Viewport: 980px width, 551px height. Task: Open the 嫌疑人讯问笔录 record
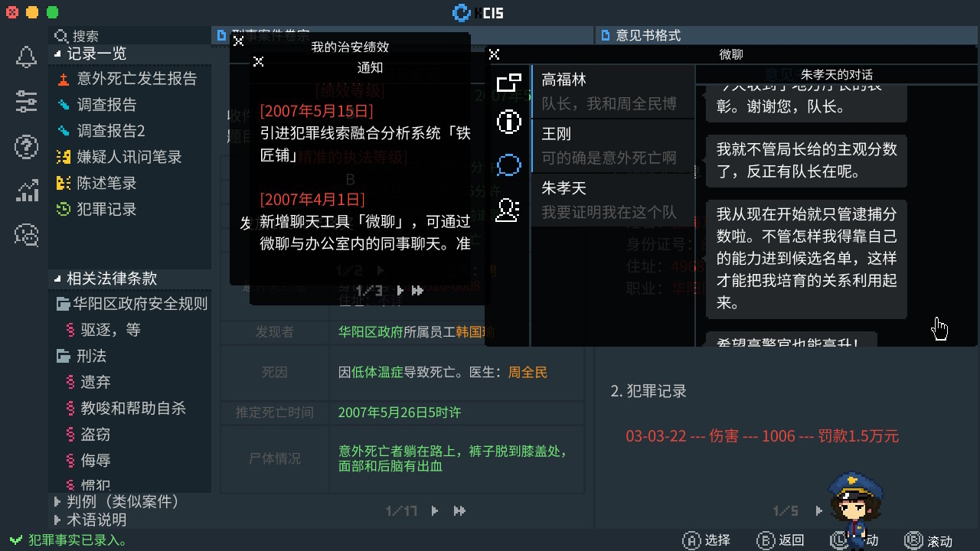point(129,157)
